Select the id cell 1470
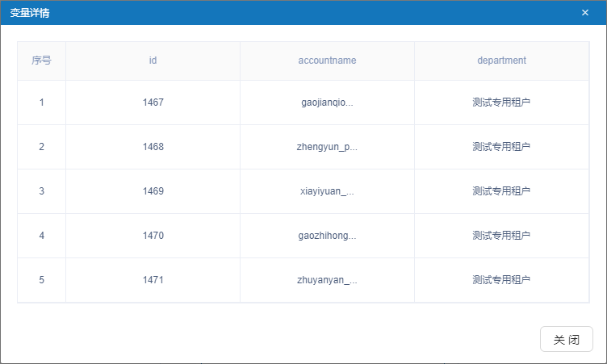 pos(153,236)
